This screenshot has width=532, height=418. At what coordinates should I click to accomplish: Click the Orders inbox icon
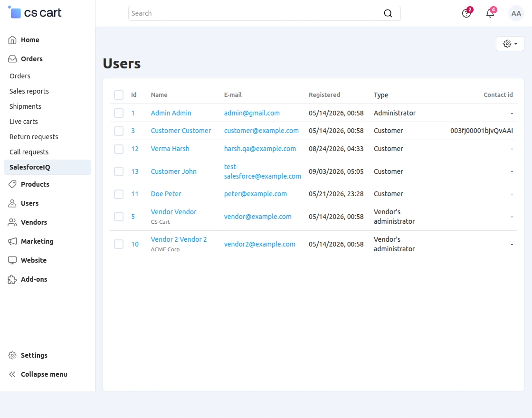pyautogui.click(x=12, y=59)
